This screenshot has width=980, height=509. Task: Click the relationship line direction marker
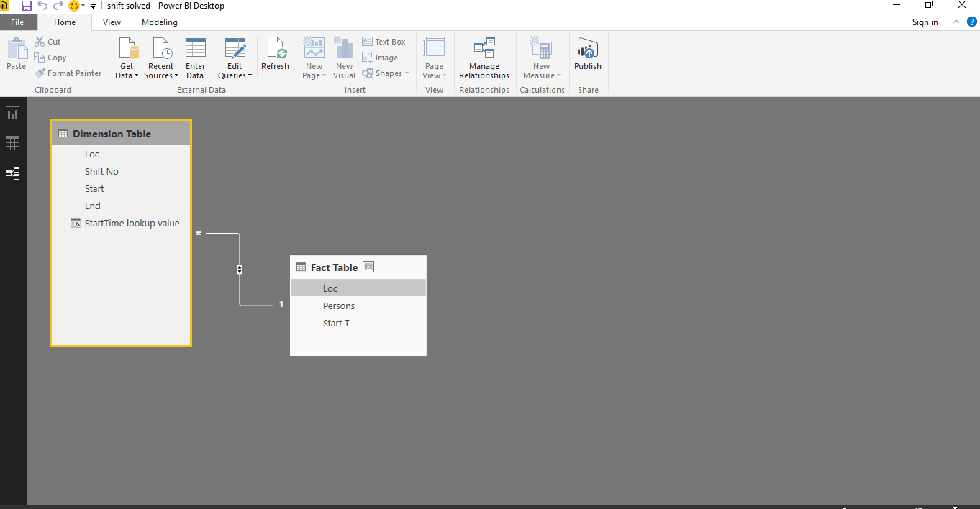pos(240,270)
